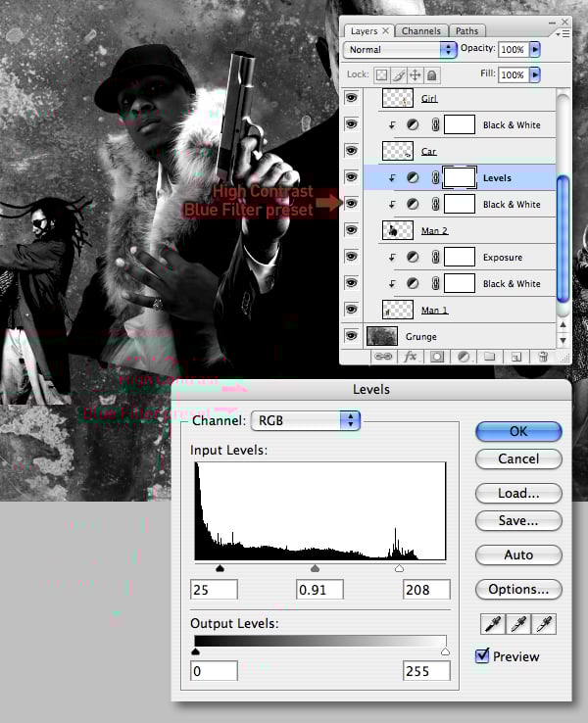Delete layer with trash icon
The height and width of the screenshot is (723, 588).
pos(543,357)
